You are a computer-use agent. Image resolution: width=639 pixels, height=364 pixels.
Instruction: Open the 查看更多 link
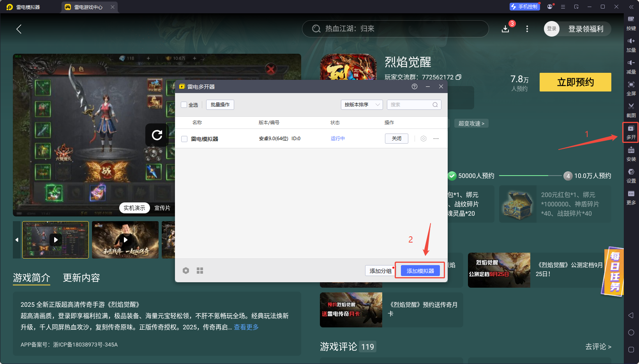[246, 327]
